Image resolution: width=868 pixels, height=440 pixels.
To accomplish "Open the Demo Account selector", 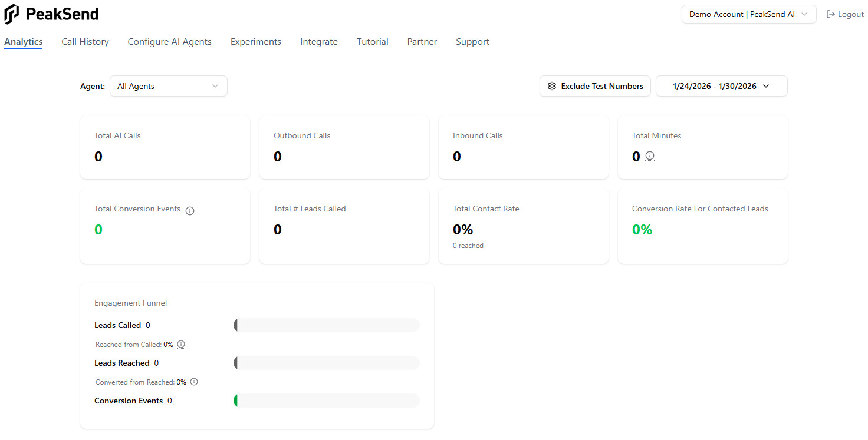I will pyautogui.click(x=748, y=14).
